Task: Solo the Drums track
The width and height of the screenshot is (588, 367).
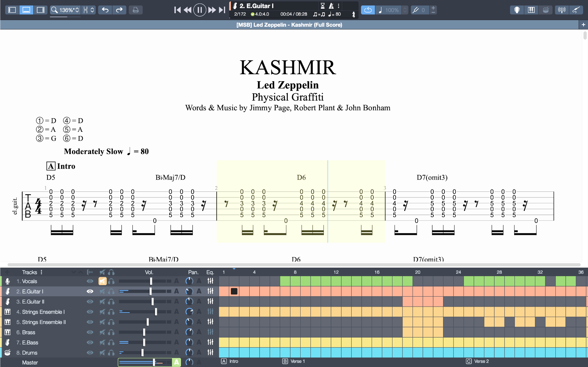Action: coord(111,353)
